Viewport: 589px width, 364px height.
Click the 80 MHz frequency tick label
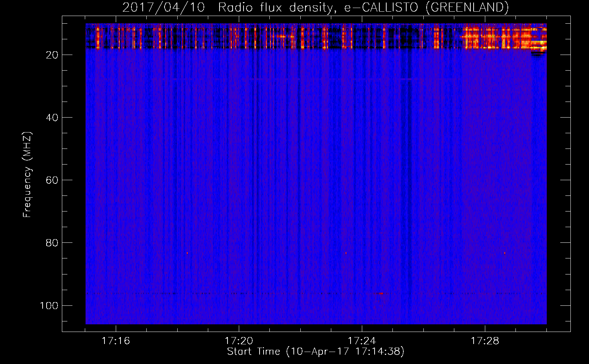pyautogui.click(x=52, y=243)
